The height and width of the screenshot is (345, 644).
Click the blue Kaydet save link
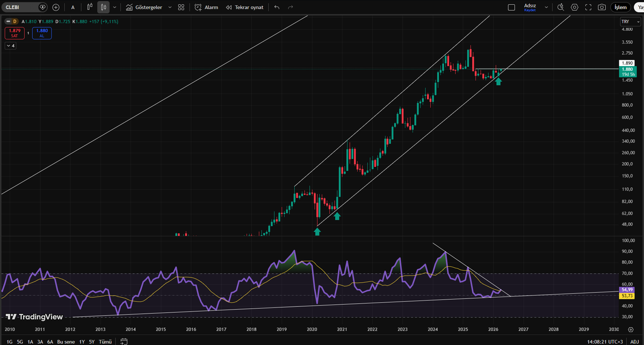[530, 10]
